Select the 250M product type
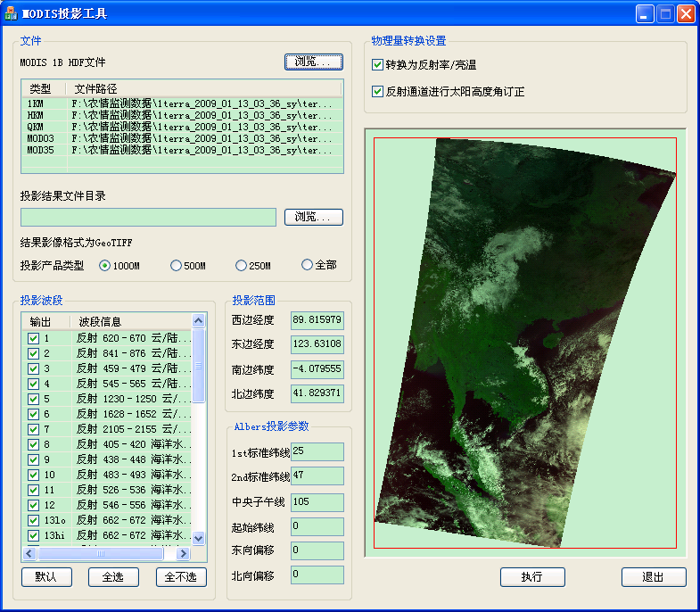 coord(241,266)
